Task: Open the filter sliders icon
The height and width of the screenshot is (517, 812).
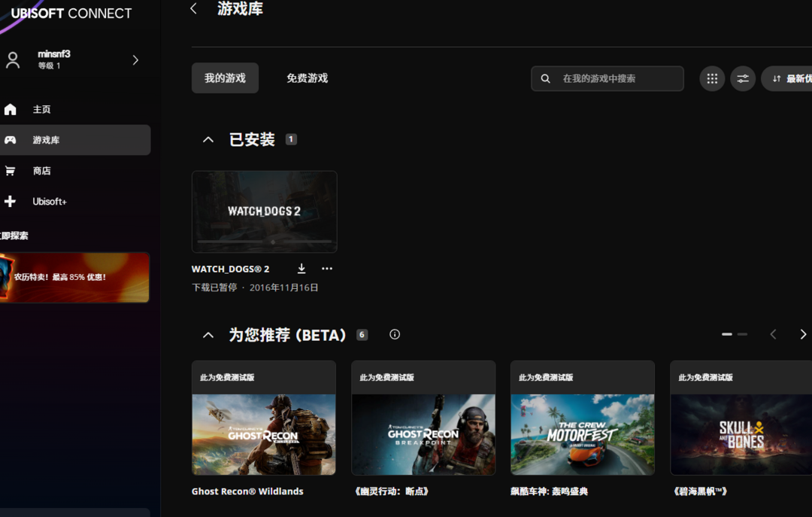Action: 743,78
